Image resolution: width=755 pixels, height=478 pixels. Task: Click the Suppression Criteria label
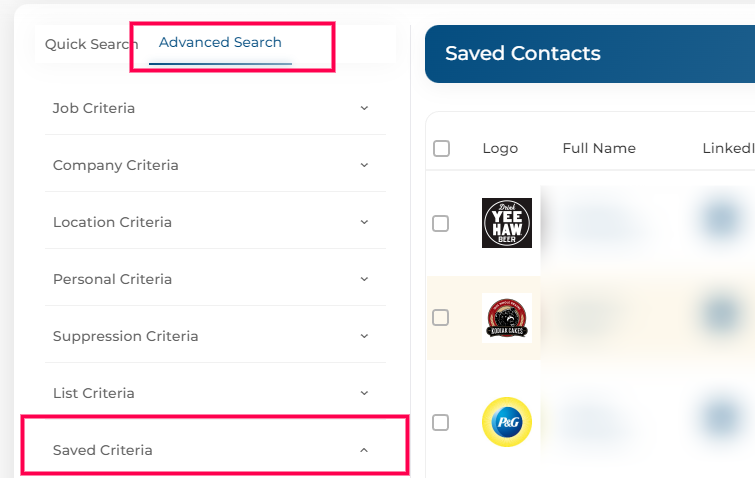126,336
